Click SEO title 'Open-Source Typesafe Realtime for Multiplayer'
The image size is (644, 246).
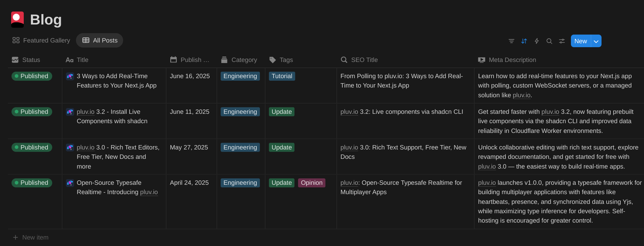click(401, 187)
